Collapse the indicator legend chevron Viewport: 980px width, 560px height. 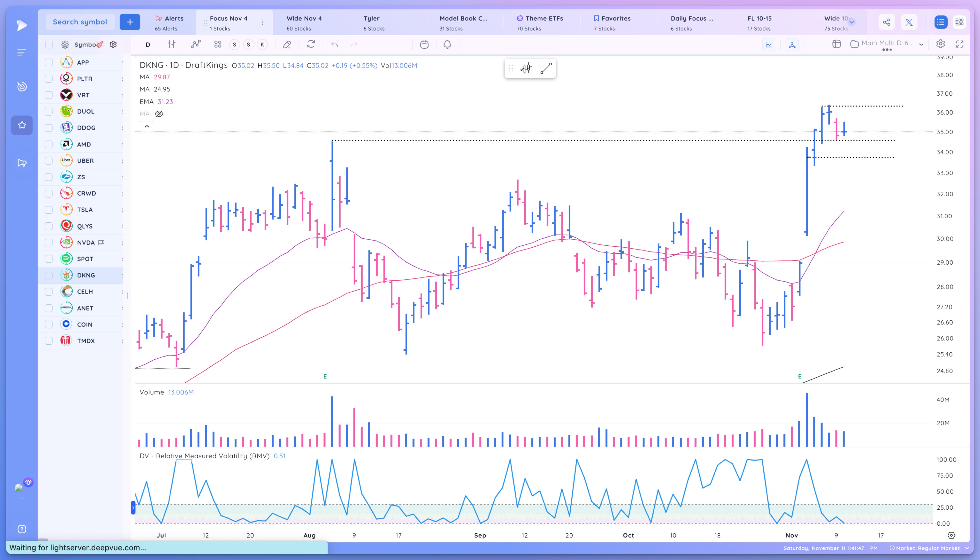pos(147,126)
